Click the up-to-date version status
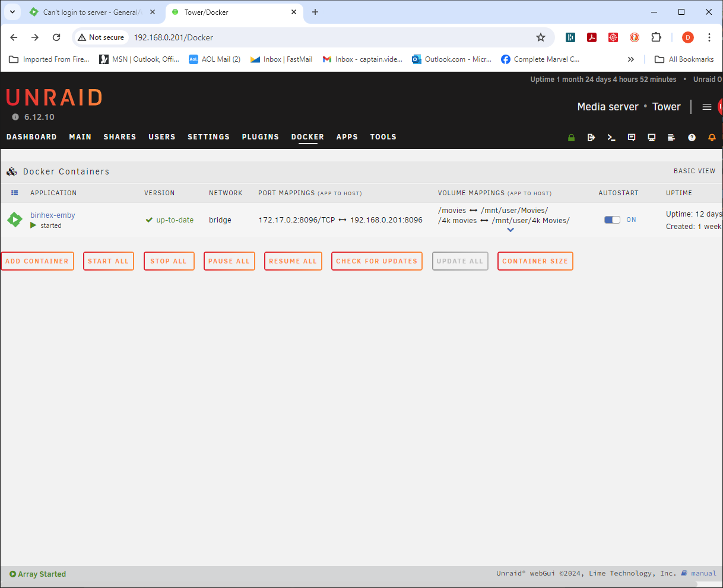Screen dimensions: 723x588 coord(170,220)
